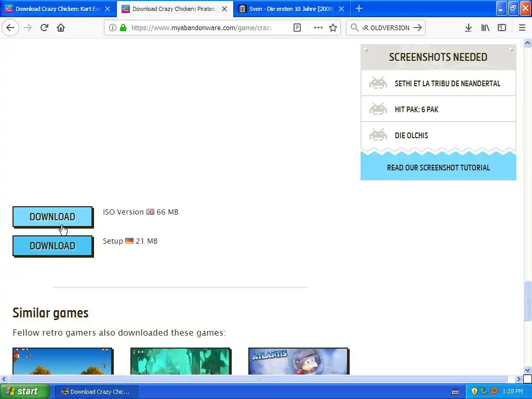Download the ISO Version 66 MB
Viewport: 532px width, 399px height.
click(52, 217)
